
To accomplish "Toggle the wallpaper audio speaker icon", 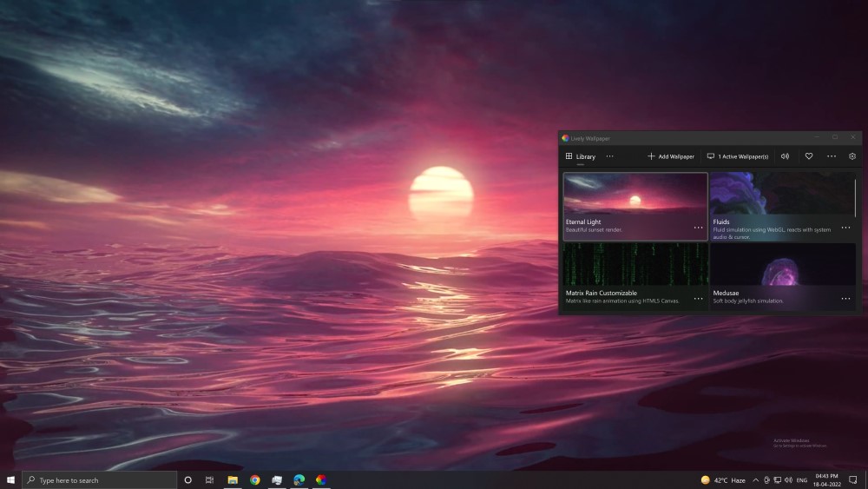I will [785, 156].
